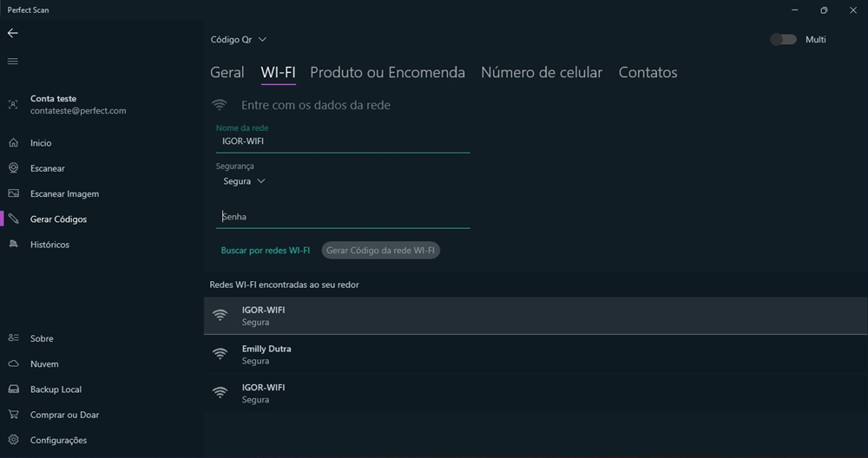Expand the Segurança dropdown showing Segura
The height and width of the screenshot is (458, 868).
pos(244,181)
